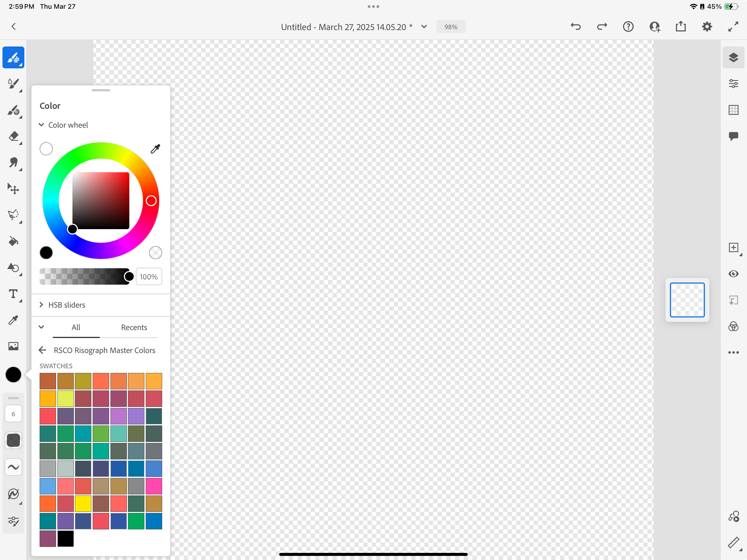Click the color panel drag handle
This screenshot has width=747, height=560.
[x=101, y=90]
